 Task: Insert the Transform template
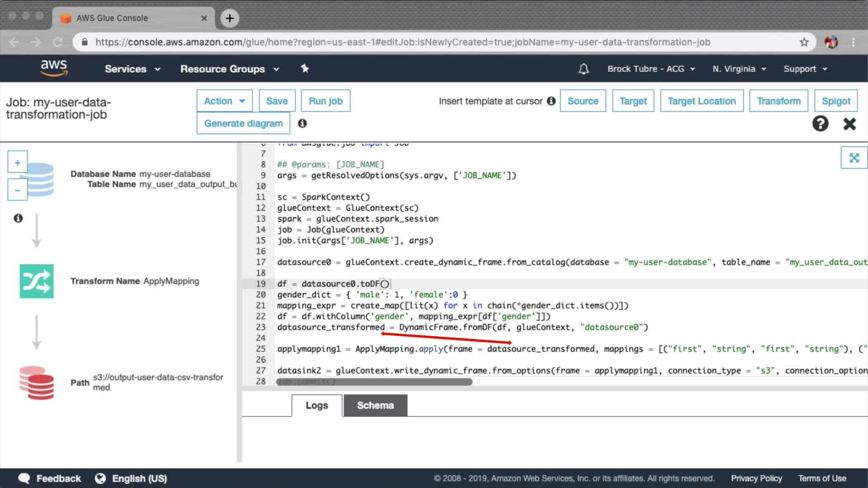click(778, 101)
